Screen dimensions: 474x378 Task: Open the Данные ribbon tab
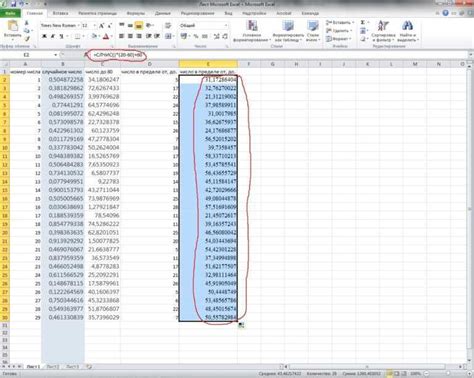(163, 13)
